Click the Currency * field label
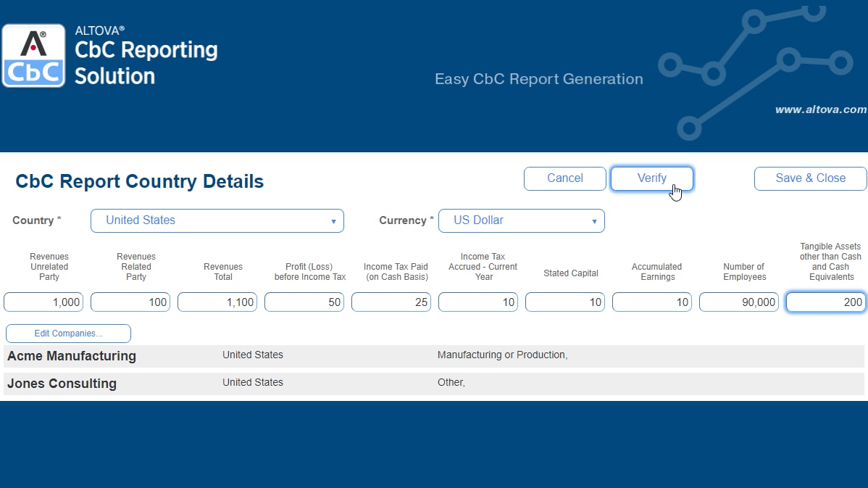 tap(406, 220)
